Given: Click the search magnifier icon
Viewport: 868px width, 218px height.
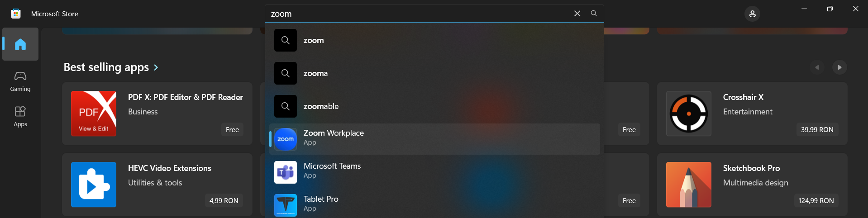Looking at the screenshot, I should pyautogui.click(x=594, y=14).
